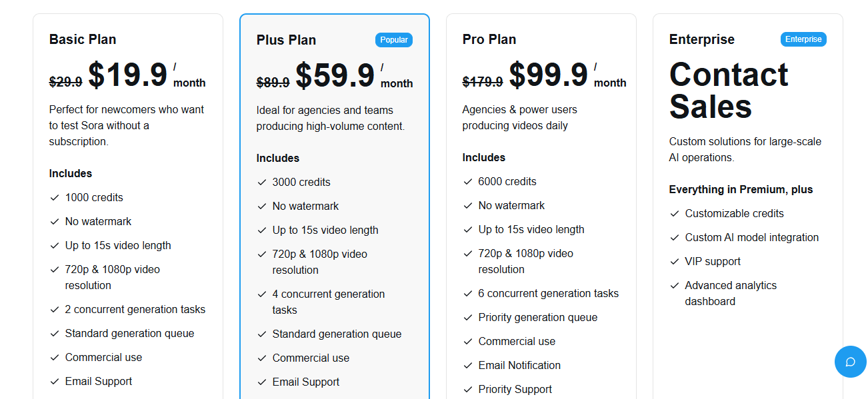The height and width of the screenshot is (399, 868).
Task: Click the Contact Sales link
Action: tap(729, 90)
